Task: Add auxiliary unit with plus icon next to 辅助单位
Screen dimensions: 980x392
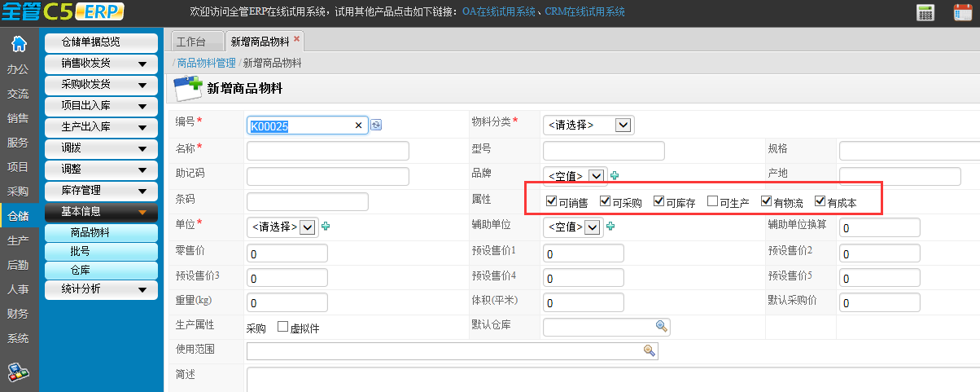Action: point(610,227)
